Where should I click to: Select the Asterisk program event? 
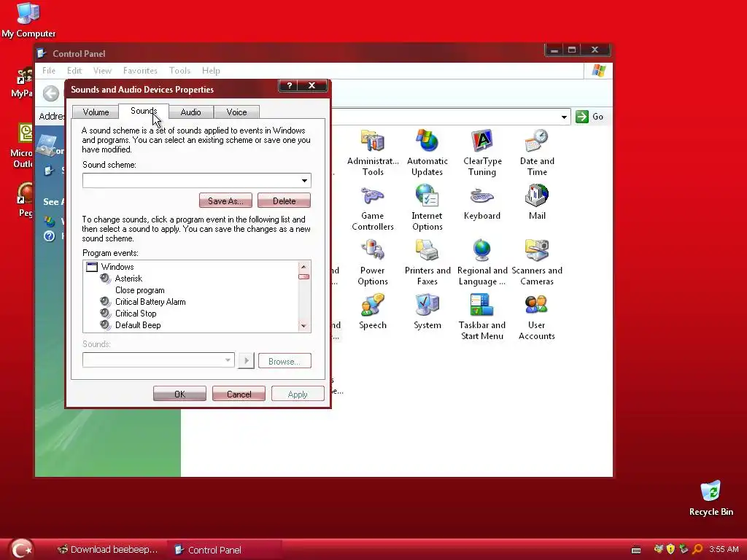(128, 279)
